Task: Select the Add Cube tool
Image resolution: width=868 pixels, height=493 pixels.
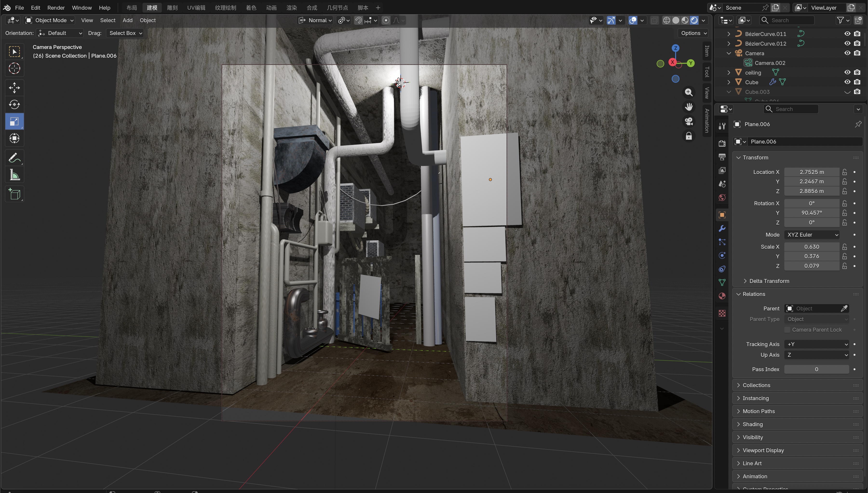Action: 14,194
